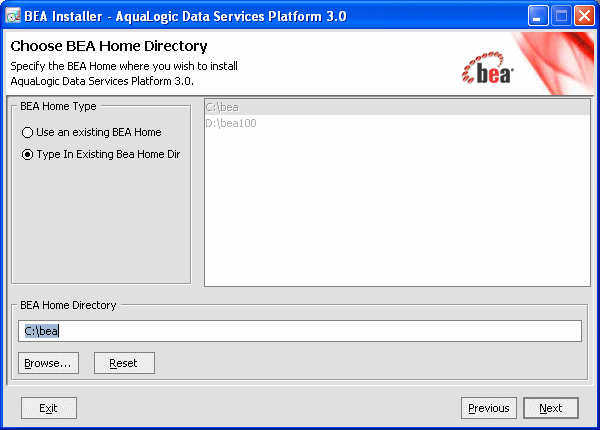Select the D:\bea100 entry in the list
Screen dimensions: 600x430
(397, 123)
